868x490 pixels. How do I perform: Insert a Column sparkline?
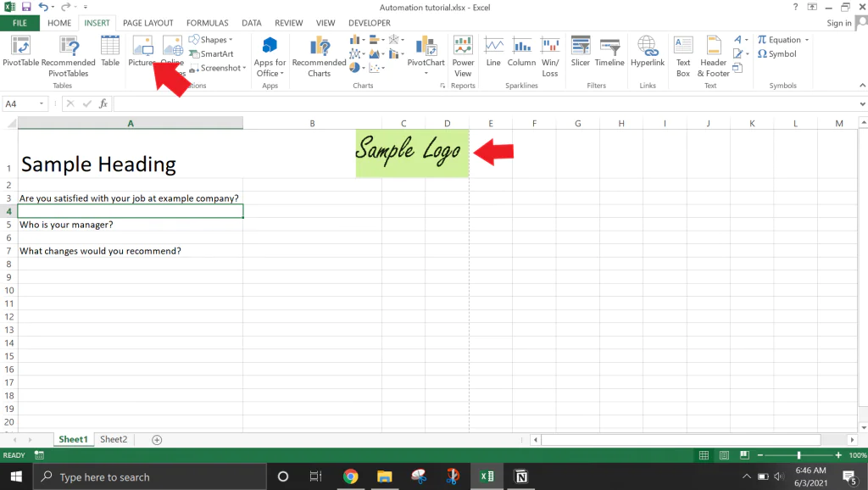click(521, 51)
